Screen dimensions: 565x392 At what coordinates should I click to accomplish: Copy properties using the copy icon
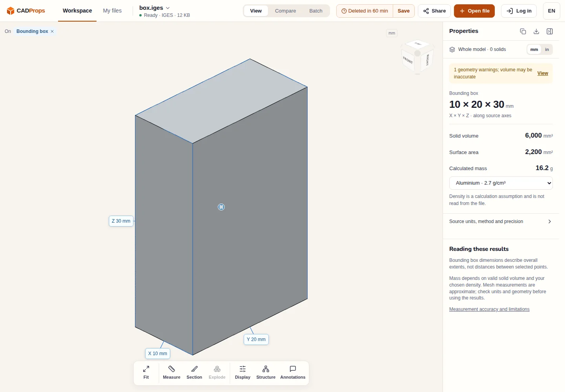(x=523, y=31)
